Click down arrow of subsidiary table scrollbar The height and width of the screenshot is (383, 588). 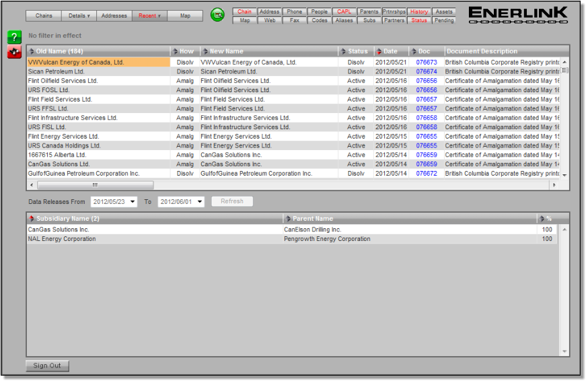tap(564, 352)
